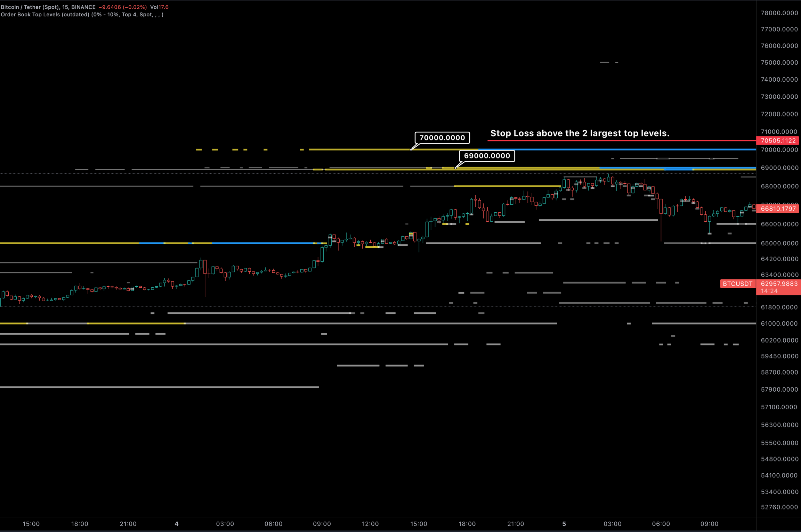Screen dimensions: 801x532
Task: Select the 69000.0000 callout label
Action: coord(487,156)
